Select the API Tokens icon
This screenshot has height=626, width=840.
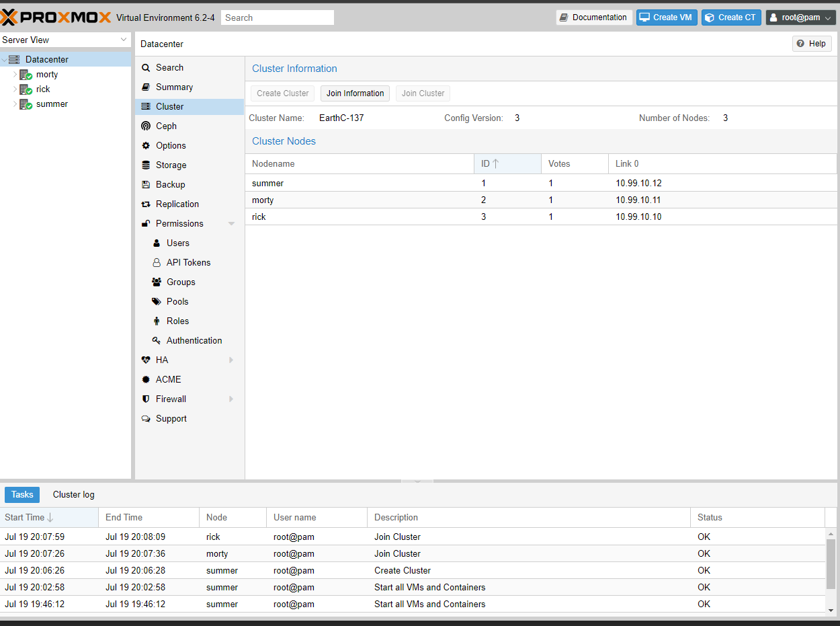click(x=157, y=262)
